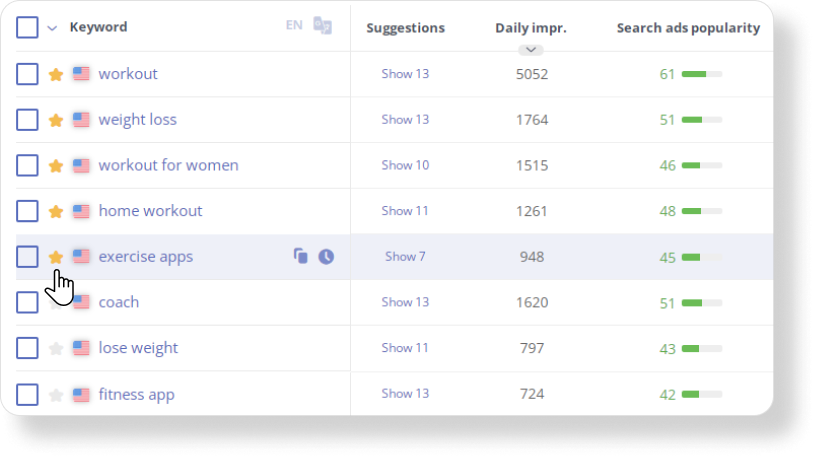This screenshot has height=456, width=814.
Task: Favorite the coach keyword with star
Action: 56,302
